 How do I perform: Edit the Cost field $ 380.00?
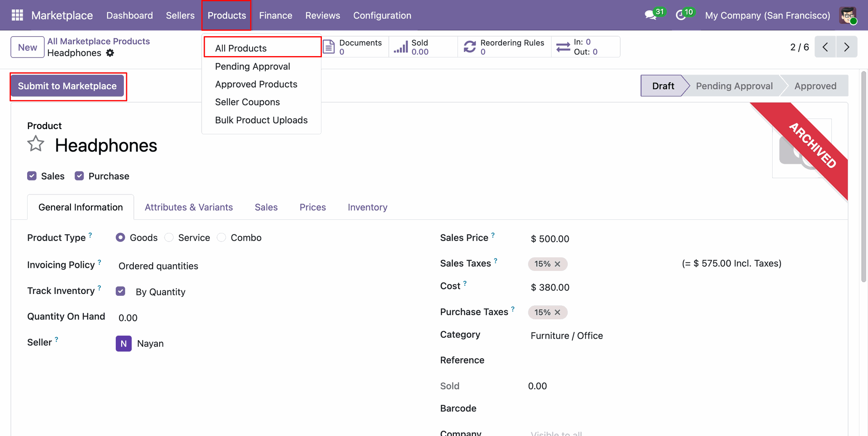click(549, 287)
